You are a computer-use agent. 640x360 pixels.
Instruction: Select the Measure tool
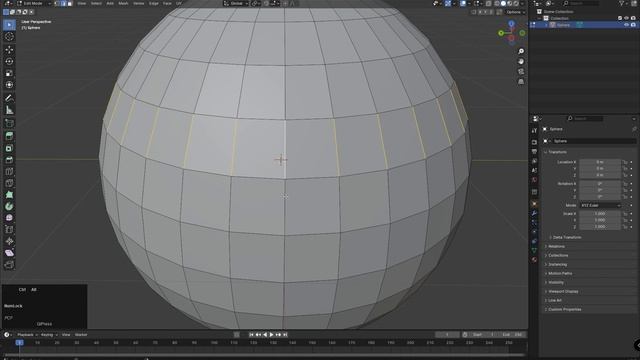(9, 110)
